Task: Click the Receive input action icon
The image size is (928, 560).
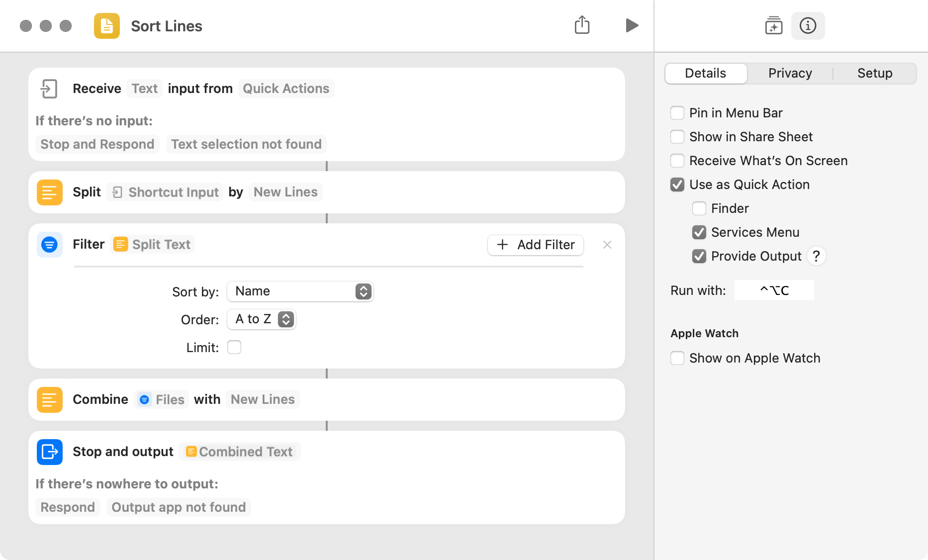Action: click(x=49, y=89)
